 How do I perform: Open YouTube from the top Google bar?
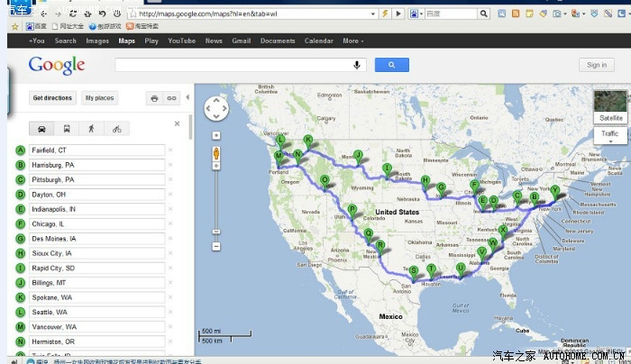click(181, 41)
